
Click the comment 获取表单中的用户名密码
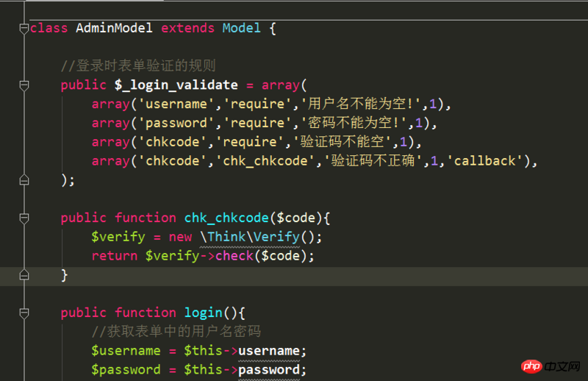pyautogui.click(x=176, y=332)
